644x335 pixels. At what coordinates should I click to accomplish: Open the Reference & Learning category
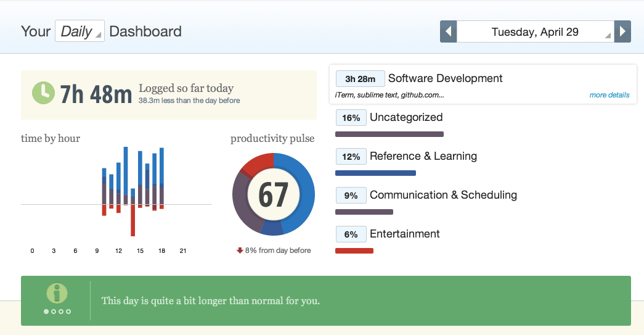[423, 156]
